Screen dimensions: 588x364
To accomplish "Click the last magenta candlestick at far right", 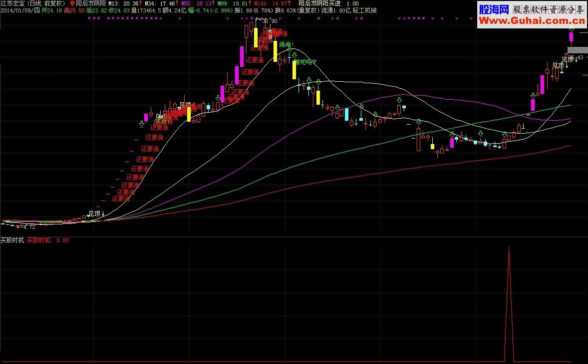I will tap(571, 37).
